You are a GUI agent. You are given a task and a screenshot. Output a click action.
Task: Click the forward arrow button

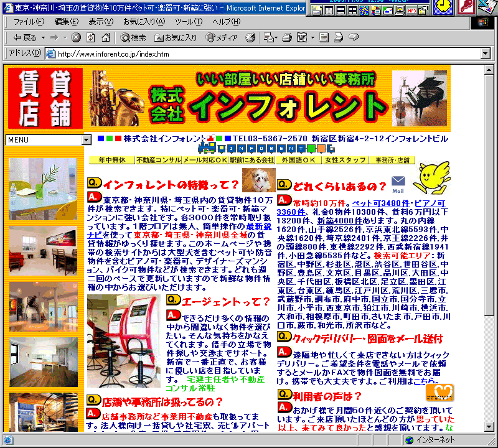[54, 38]
